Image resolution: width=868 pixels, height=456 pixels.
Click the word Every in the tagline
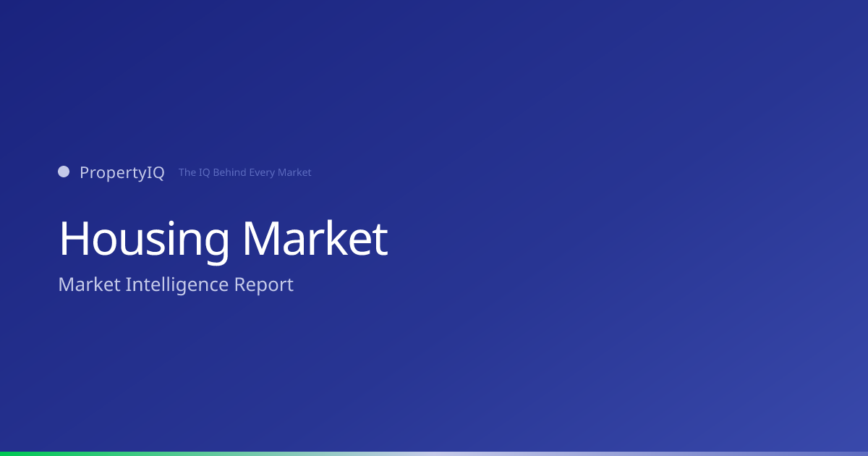(263, 174)
